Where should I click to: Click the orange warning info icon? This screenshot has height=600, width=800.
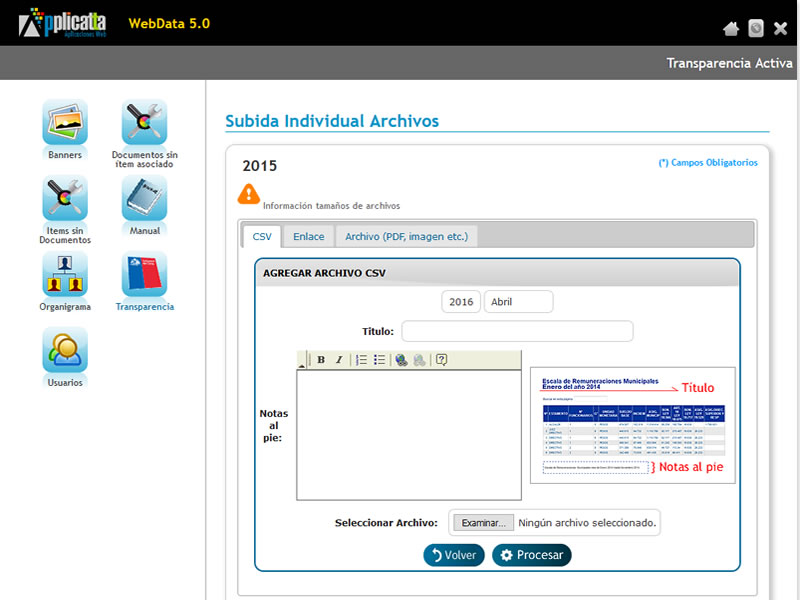tap(248, 195)
